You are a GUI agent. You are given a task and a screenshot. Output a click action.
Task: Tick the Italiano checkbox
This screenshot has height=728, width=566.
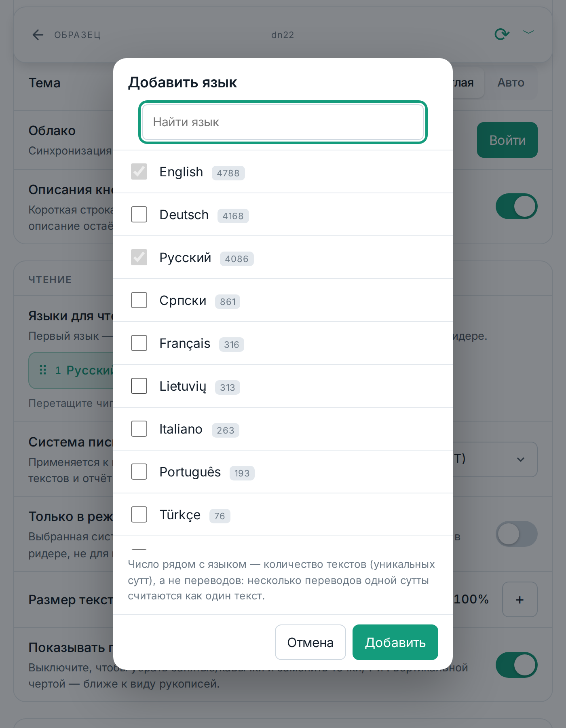click(139, 429)
